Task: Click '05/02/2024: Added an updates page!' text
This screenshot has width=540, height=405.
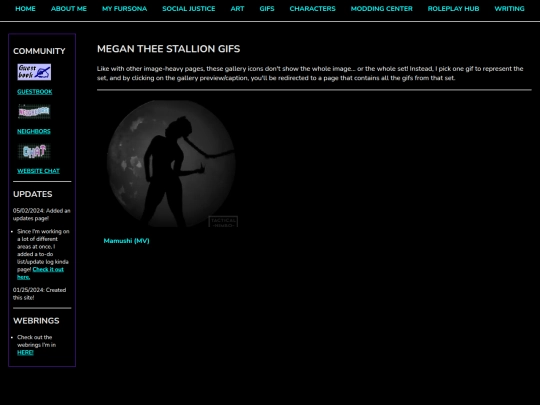Action: (42, 214)
